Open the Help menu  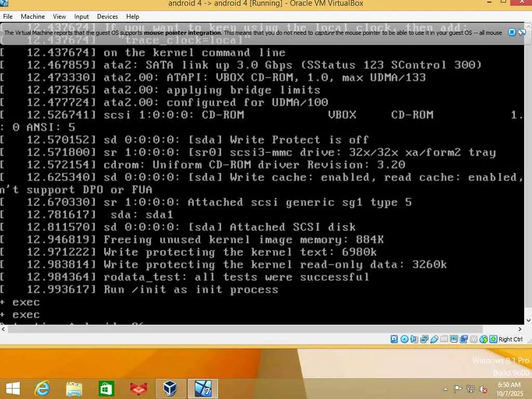click(132, 16)
